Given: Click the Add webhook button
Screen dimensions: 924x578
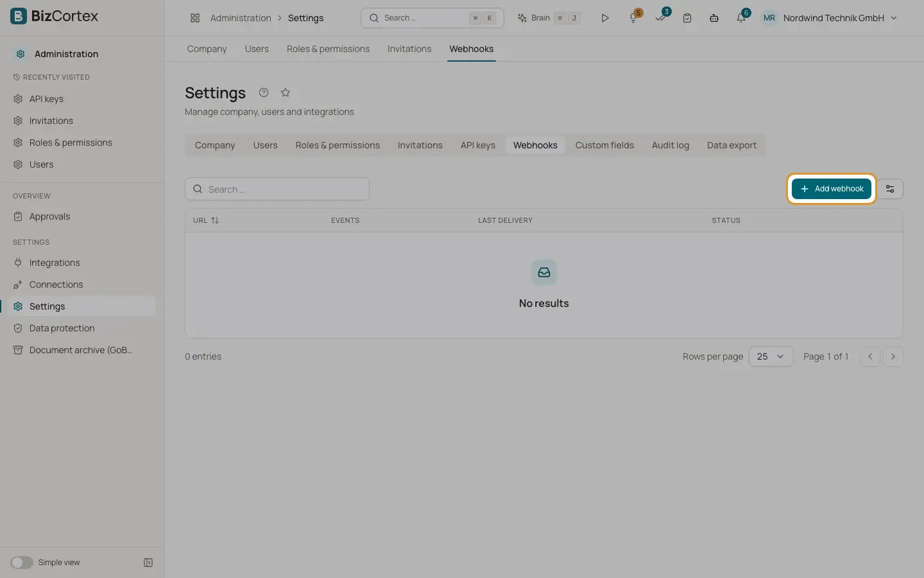Looking at the screenshot, I should pyautogui.click(x=832, y=189).
